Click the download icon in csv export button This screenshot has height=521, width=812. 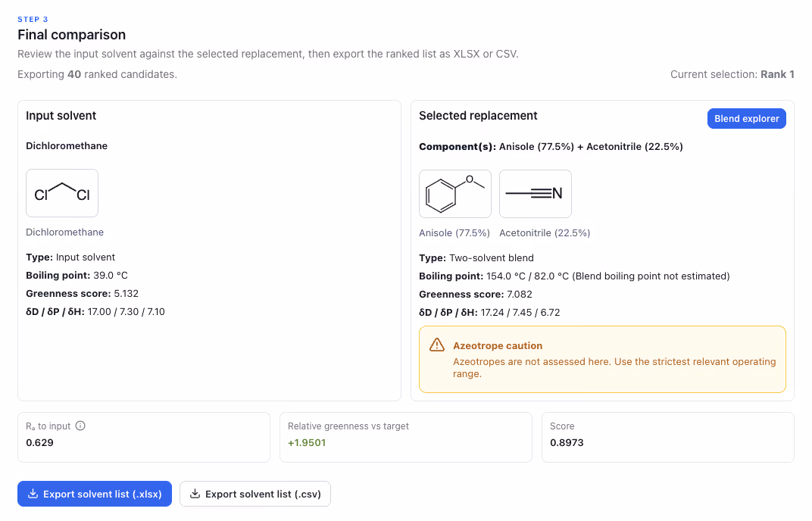195,494
